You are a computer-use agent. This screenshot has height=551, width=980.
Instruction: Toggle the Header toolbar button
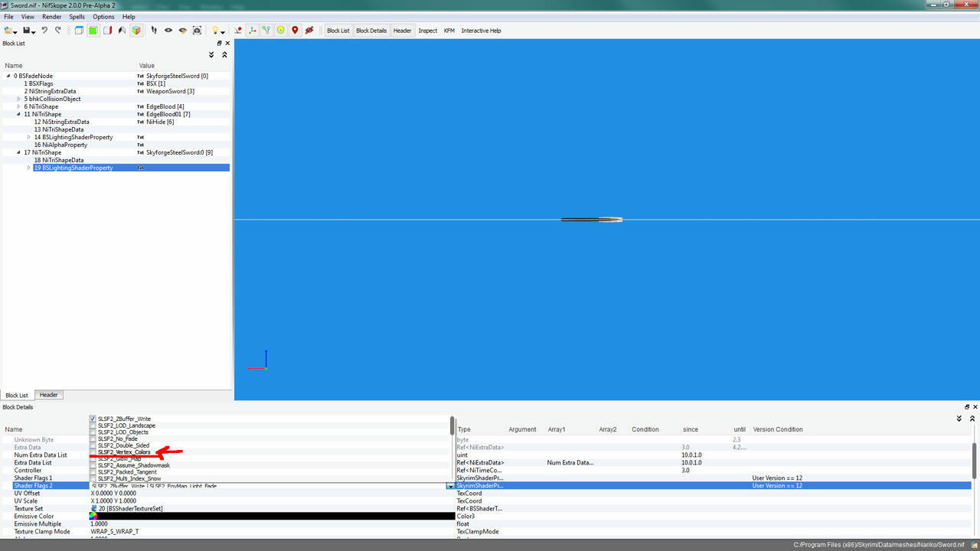[403, 31]
